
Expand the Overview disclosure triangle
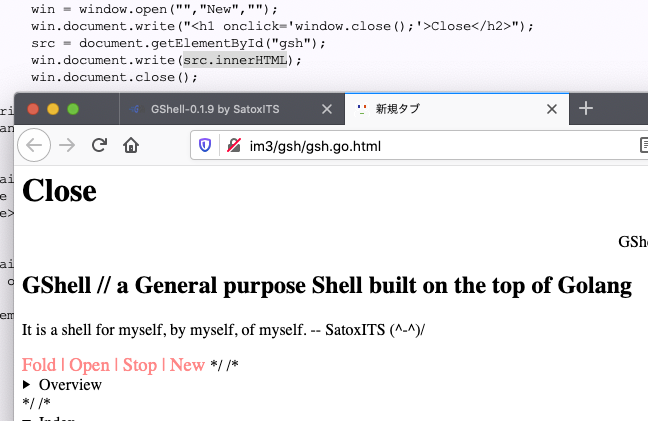(x=28, y=384)
